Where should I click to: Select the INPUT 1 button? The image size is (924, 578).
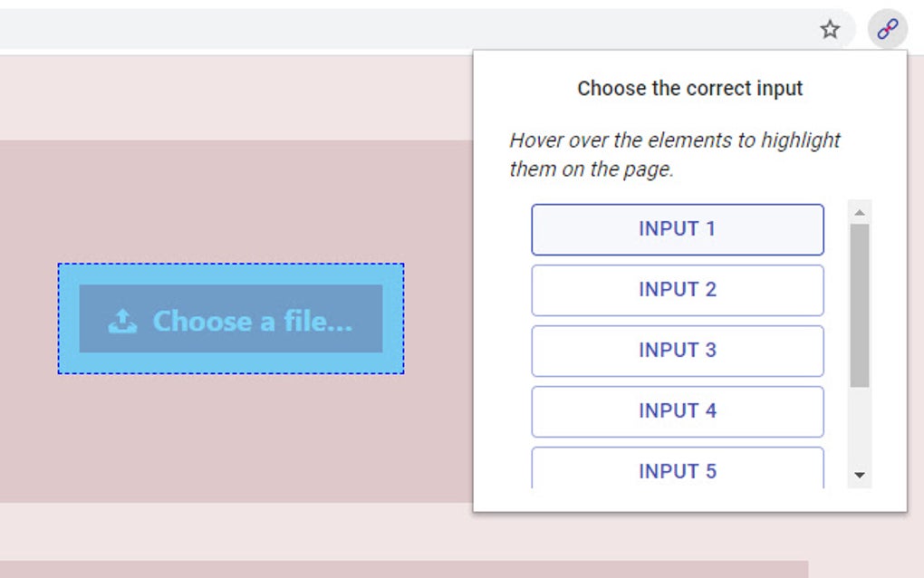677,229
